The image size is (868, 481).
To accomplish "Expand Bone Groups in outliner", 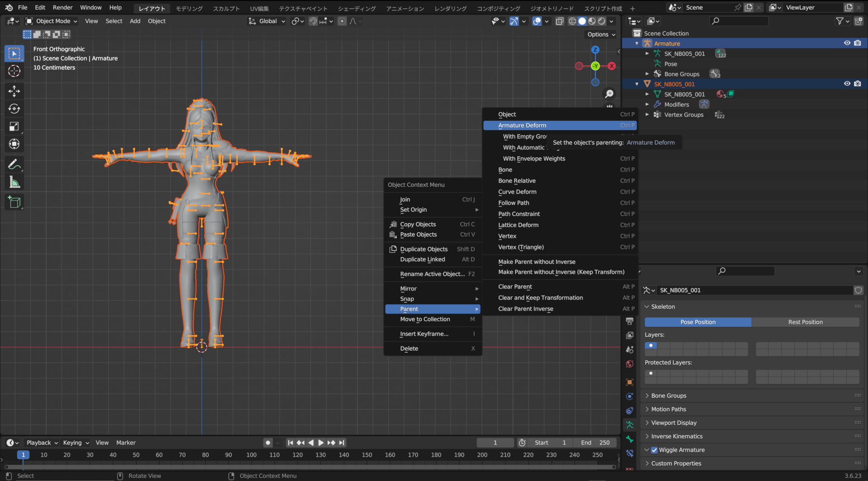I will pos(647,74).
